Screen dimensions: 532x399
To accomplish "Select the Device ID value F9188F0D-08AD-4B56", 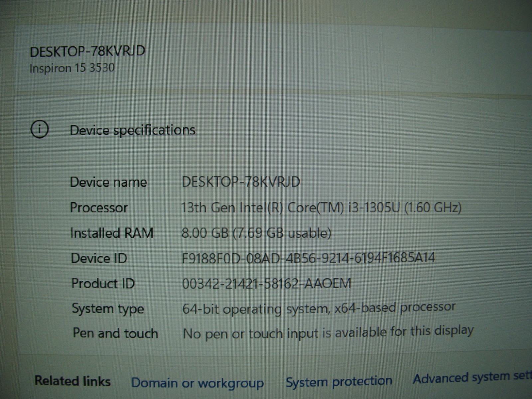I will click(308, 258).
